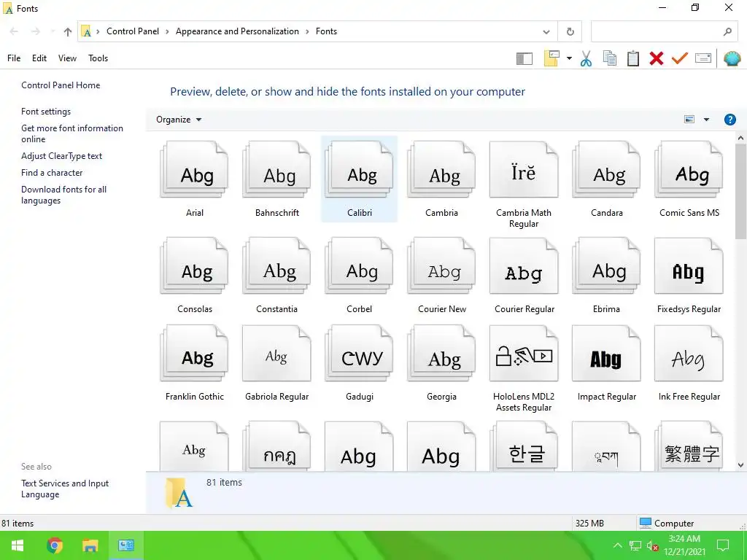Viewport: 747px width, 560px height.
Task: Expand address bar history dropdown
Action: click(546, 32)
